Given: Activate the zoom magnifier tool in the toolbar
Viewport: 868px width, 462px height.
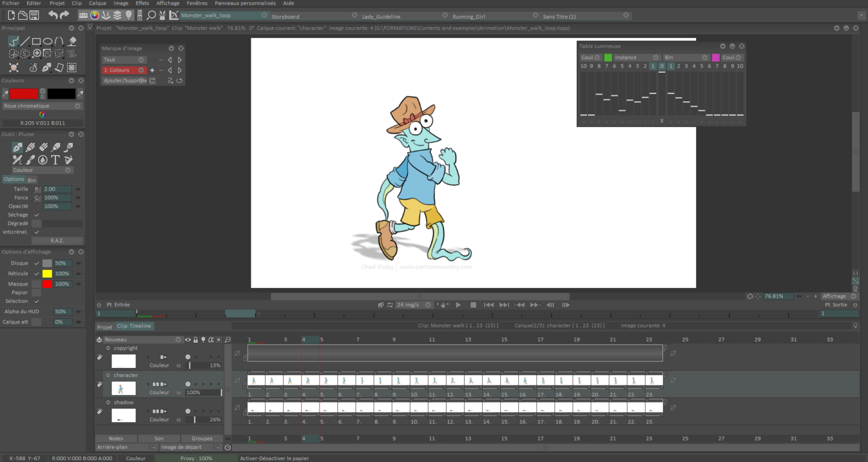Looking at the screenshot, I should point(36,54).
